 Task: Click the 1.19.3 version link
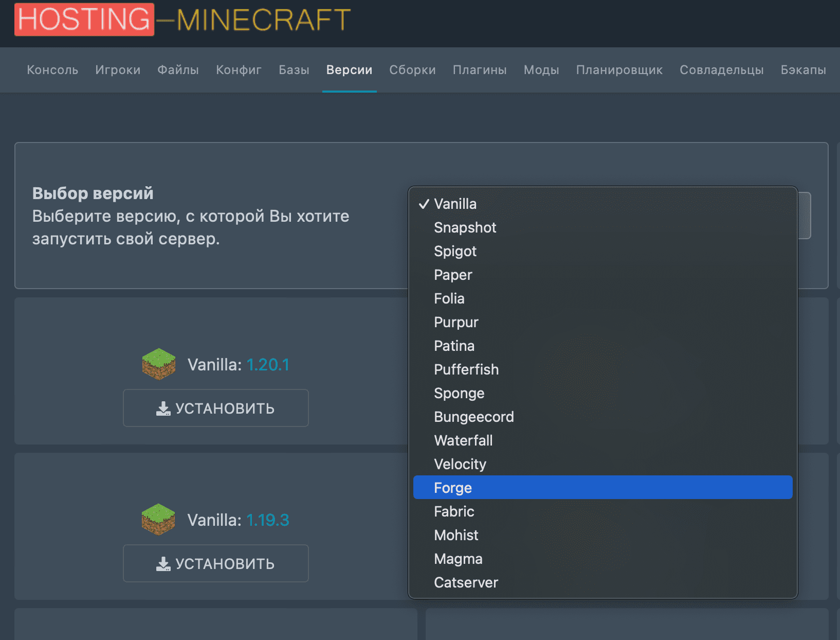pos(268,520)
